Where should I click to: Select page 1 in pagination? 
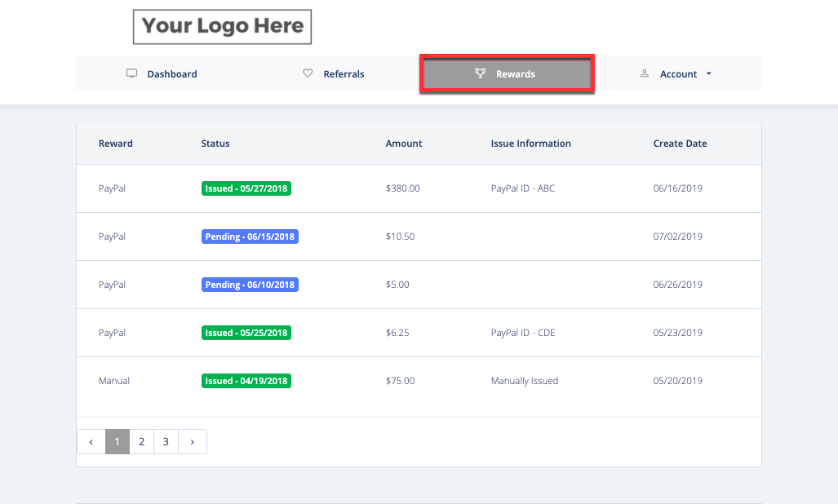117,441
